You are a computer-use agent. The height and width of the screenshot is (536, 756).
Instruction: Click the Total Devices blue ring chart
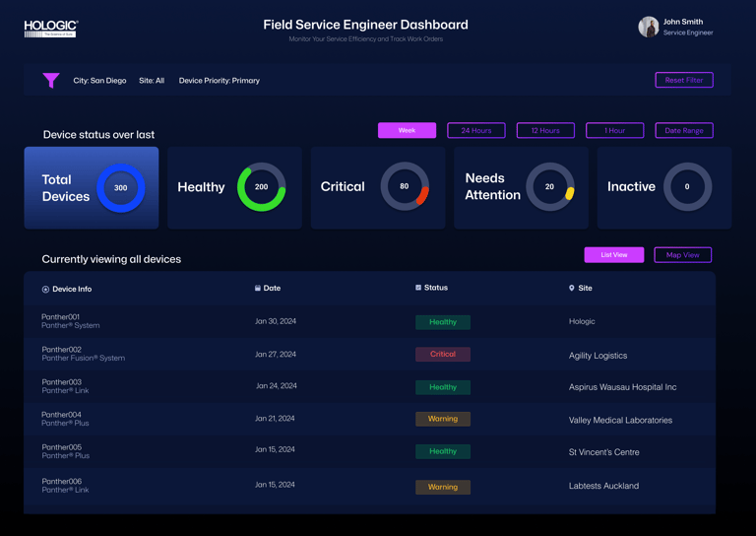pos(120,187)
